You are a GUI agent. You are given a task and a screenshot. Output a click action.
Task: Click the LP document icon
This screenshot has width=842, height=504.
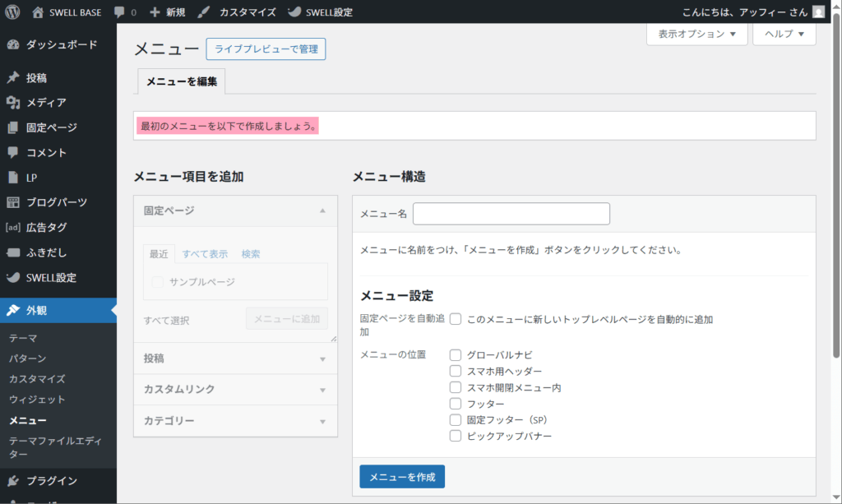(13, 177)
